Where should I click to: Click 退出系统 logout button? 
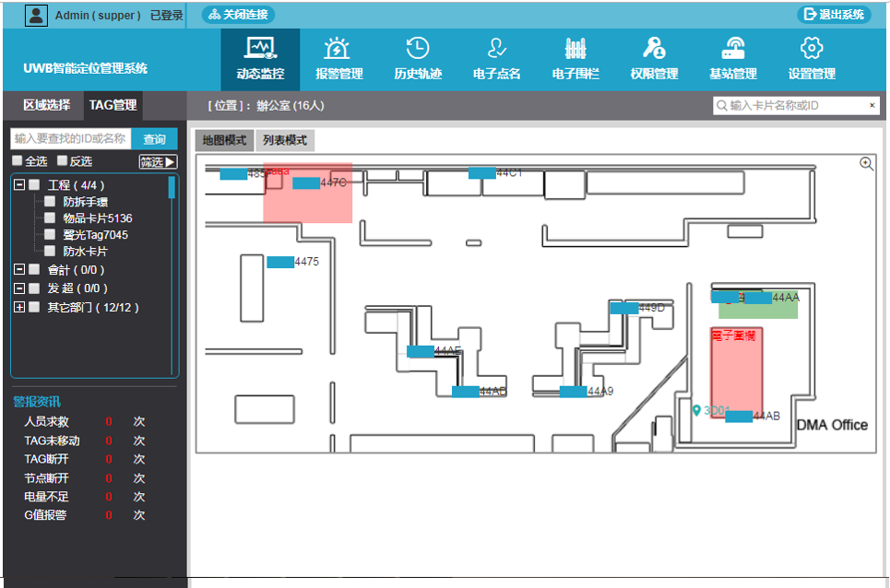point(834,14)
